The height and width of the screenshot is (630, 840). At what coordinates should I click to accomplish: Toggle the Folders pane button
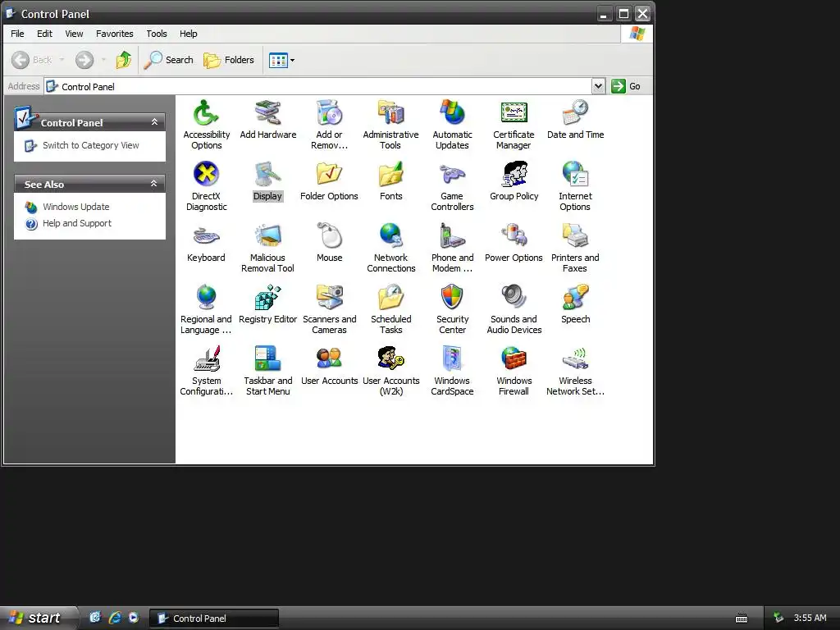[x=229, y=60]
